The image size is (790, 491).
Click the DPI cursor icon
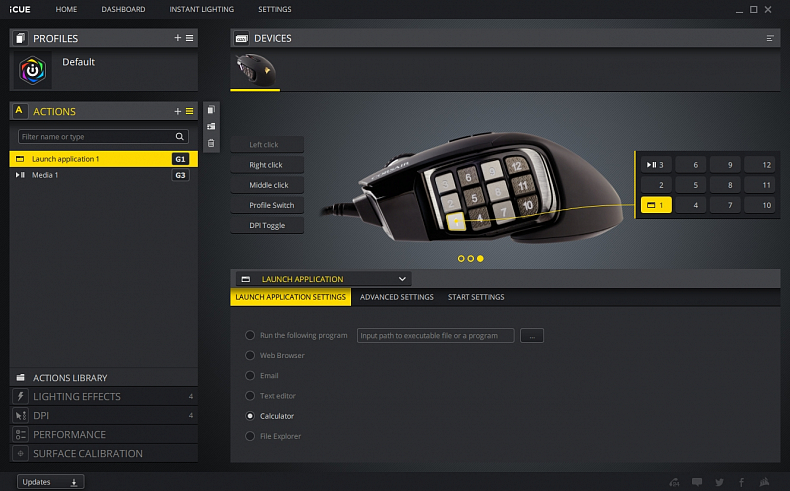(21, 415)
